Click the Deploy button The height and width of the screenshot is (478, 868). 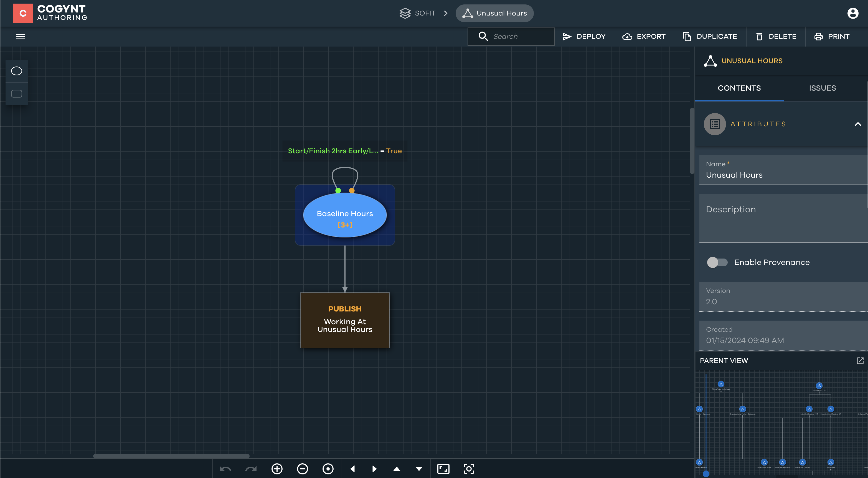(584, 36)
